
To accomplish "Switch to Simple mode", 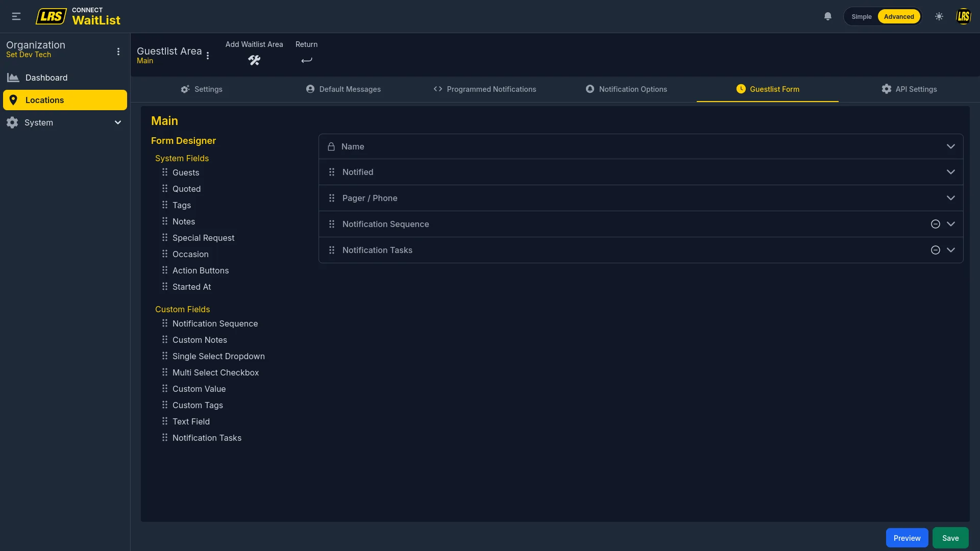I will [x=862, y=16].
